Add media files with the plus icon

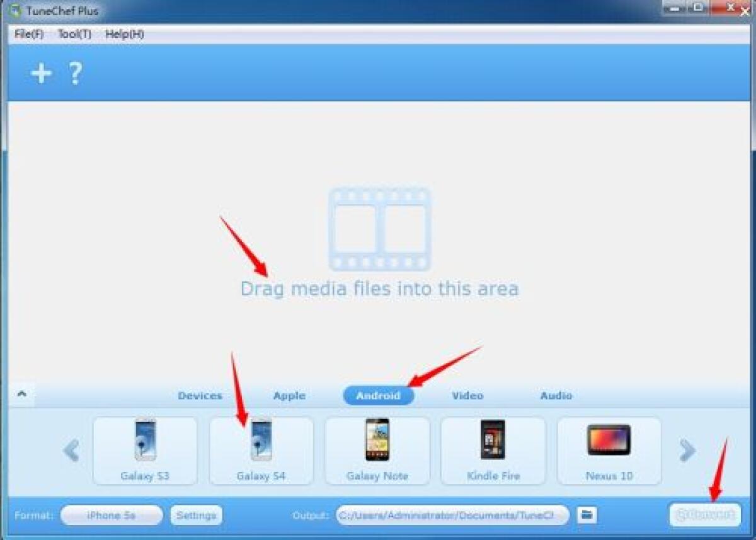39,72
